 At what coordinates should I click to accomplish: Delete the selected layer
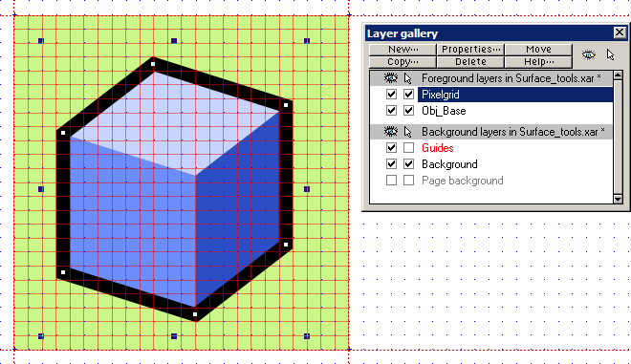coord(470,62)
